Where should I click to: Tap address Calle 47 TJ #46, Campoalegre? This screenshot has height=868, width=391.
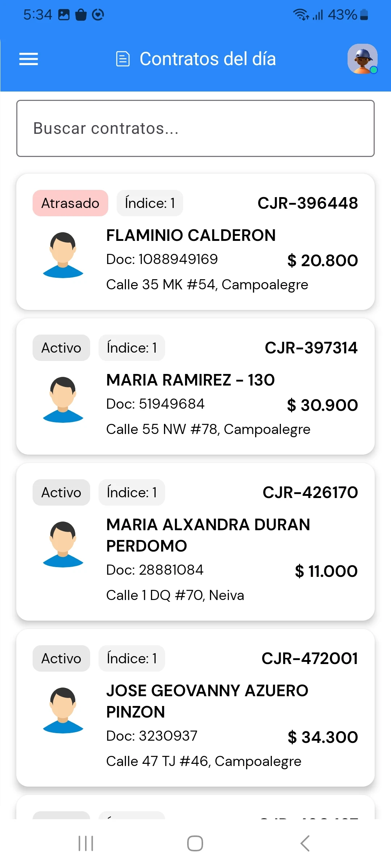203,761
